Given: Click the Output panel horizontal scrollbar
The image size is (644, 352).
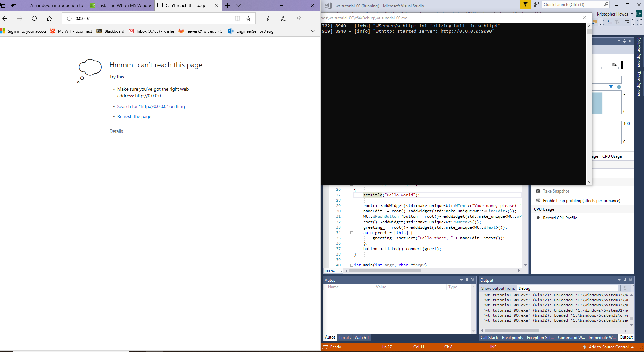Looking at the screenshot, I should (511, 331).
